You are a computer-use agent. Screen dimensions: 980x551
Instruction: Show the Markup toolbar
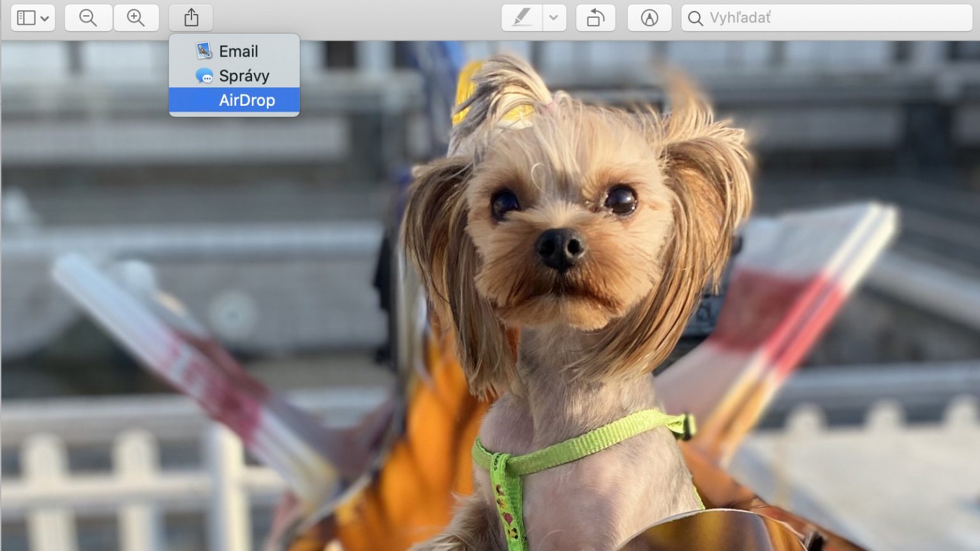(649, 18)
